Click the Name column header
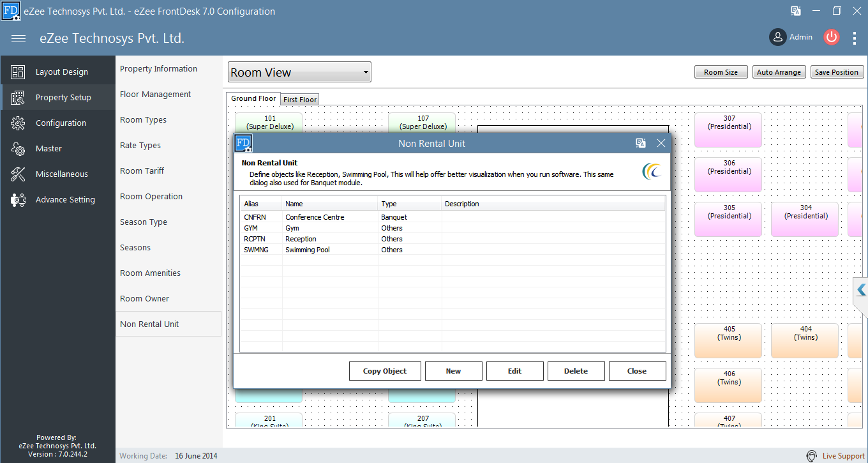Viewport: 868px width, 463px height. [x=330, y=204]
